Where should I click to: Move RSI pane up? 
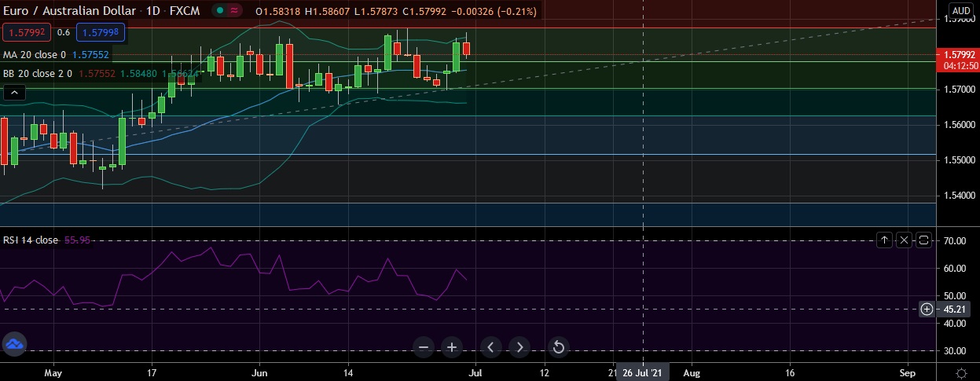885,240
